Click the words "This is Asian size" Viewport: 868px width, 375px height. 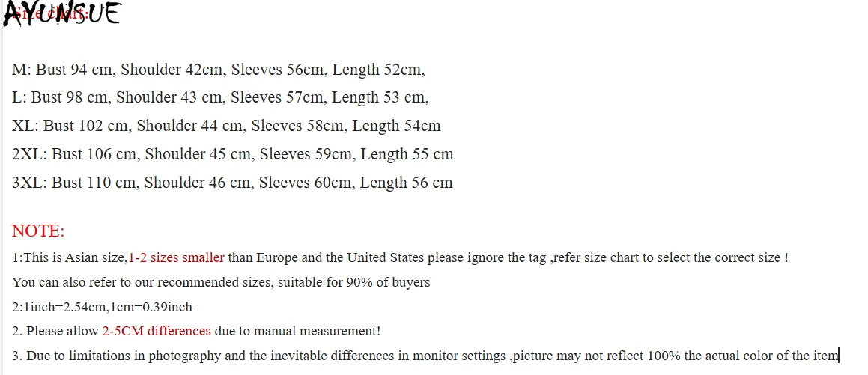pyautogui.click(x=74, y=257)
